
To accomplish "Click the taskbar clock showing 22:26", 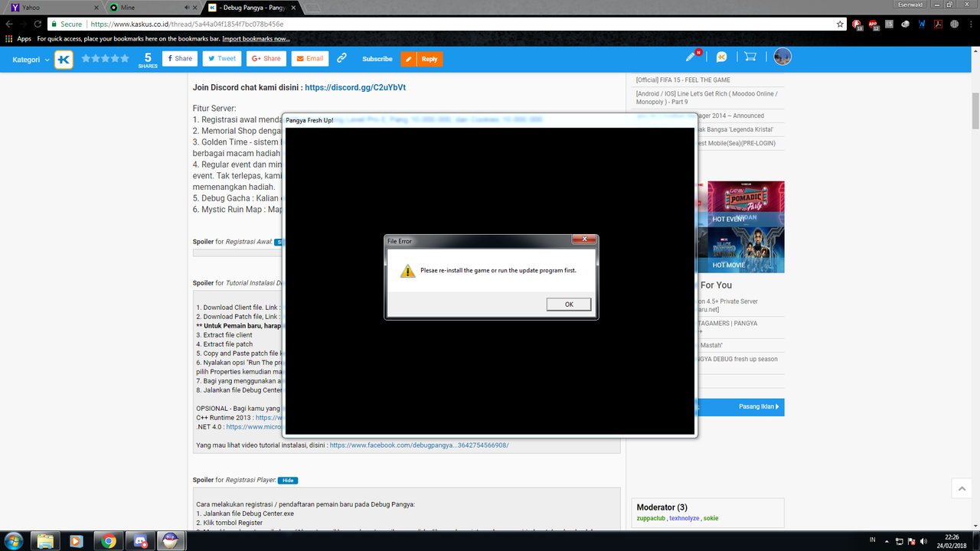I will 952,541.
